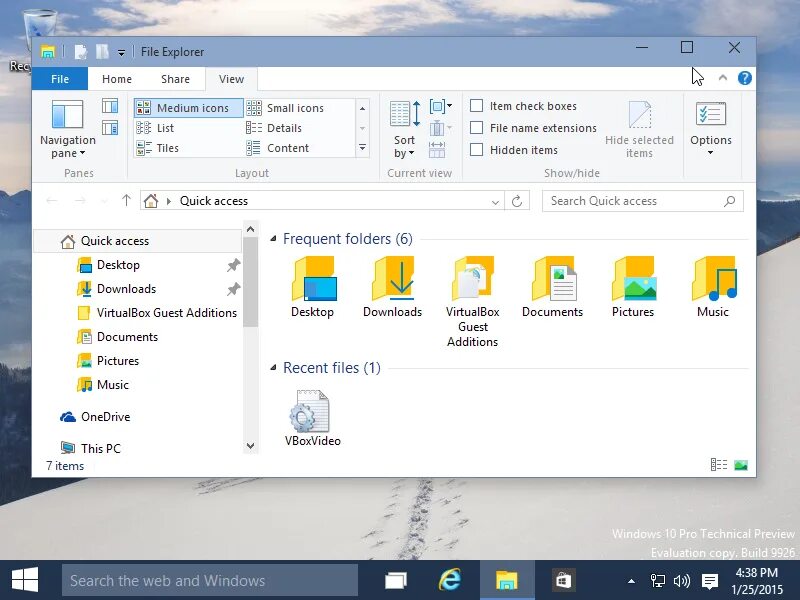Select the Music folder icon
The image size is (800, 600).
(713, 287)
